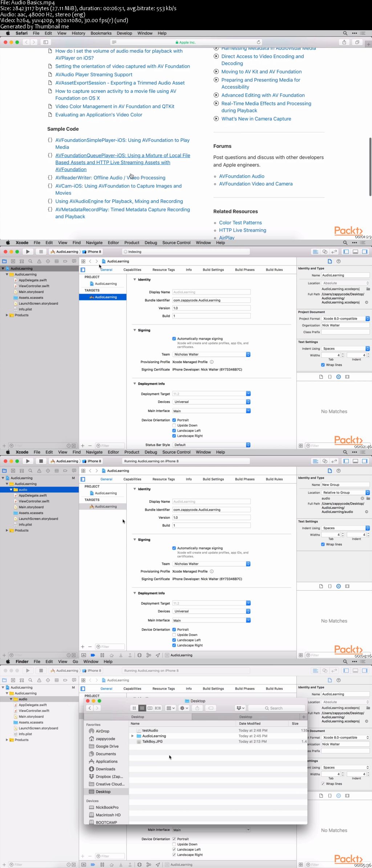Switch the Finder Desktop window to column view
The image size is (372, 868).
point(150,708)
